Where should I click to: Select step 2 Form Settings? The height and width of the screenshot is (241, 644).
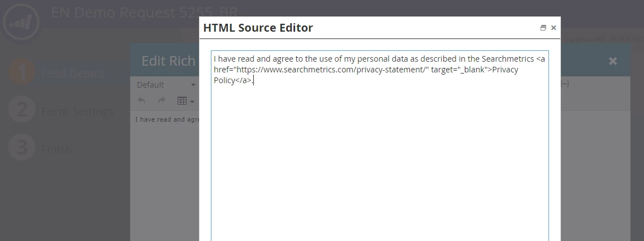point(62,111)
